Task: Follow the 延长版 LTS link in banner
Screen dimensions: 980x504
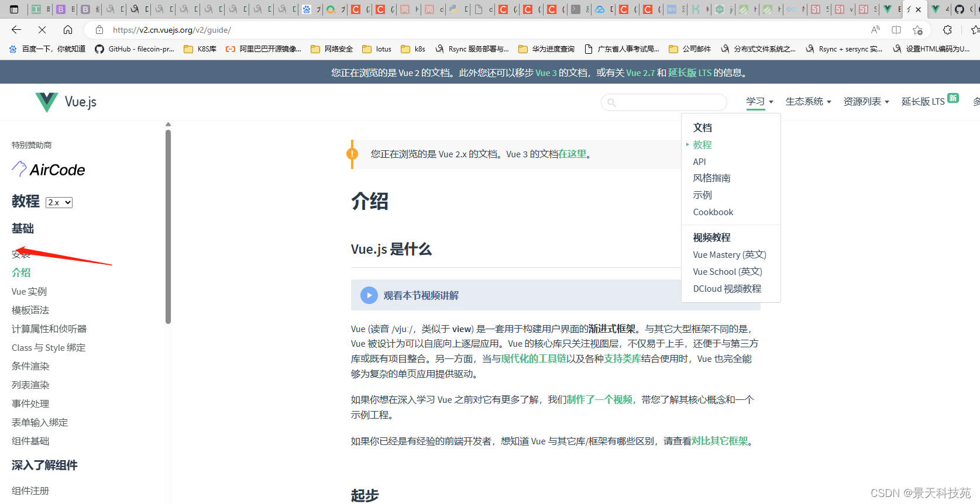Action: [690, 73]
